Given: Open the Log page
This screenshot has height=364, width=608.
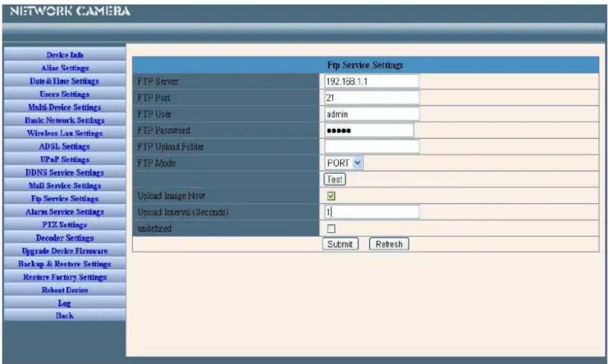Looking at the screenshot, I should click(x=65, y=303).
